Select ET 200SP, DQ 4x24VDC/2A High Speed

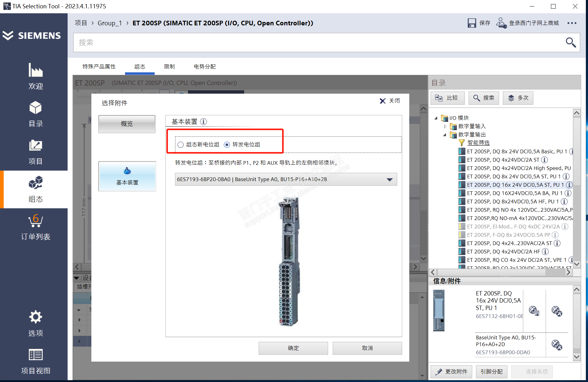[x=519, y=168]
